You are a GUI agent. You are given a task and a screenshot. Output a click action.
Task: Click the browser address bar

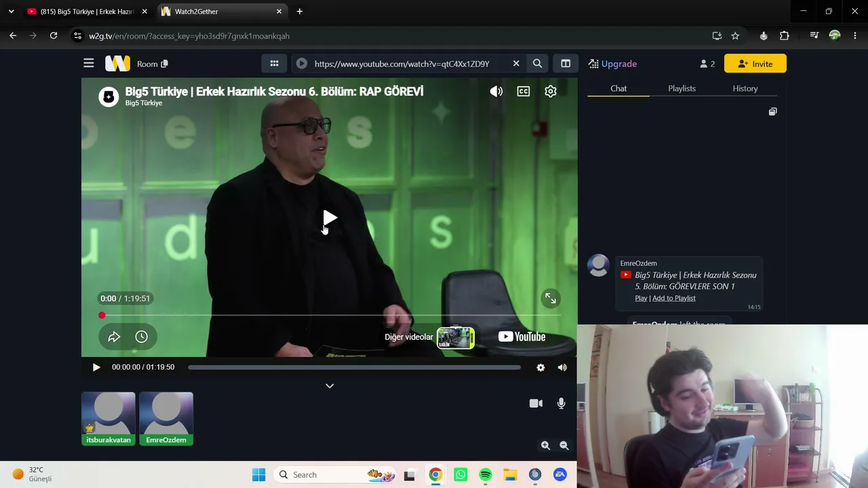tap(393, 36)
